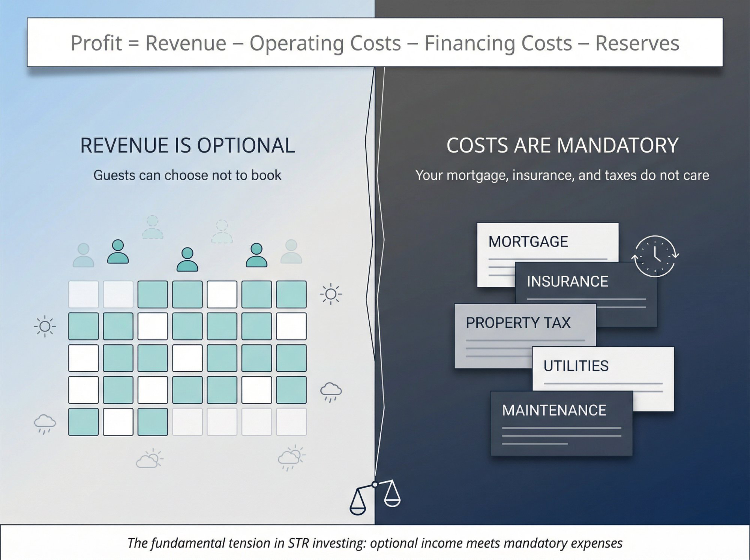750x560 pixels.
Task: Switch to the REVENUE IS OPTIONAL panel
Action: [186, 147]
